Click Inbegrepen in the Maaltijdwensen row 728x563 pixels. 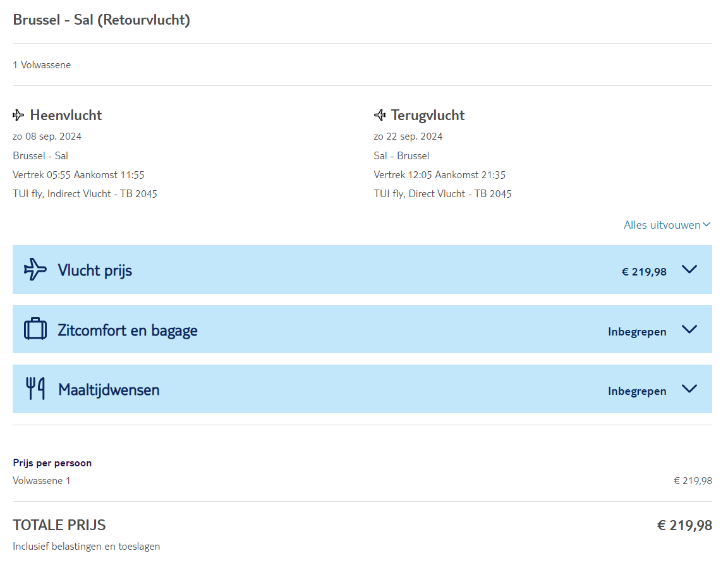(637, 391)
